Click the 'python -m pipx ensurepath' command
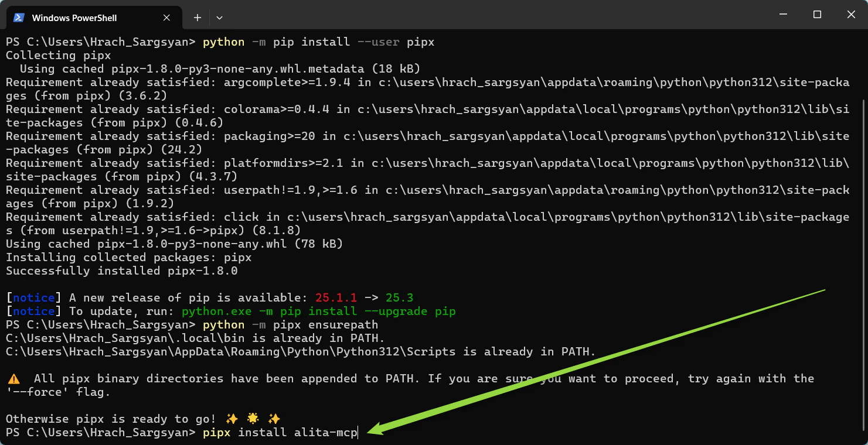Screen dimensions: 868x445 click(x=290, y=324)
